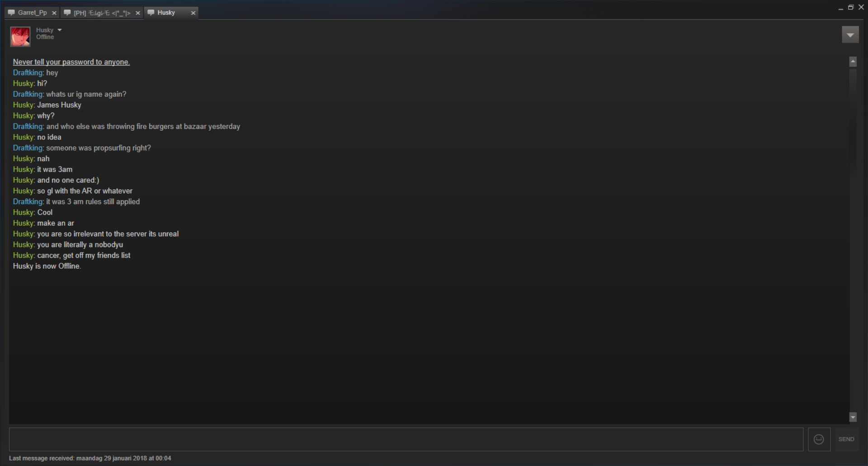
Task: Click chat bubble icon on [PH] tab
Action: click(67, 13)
